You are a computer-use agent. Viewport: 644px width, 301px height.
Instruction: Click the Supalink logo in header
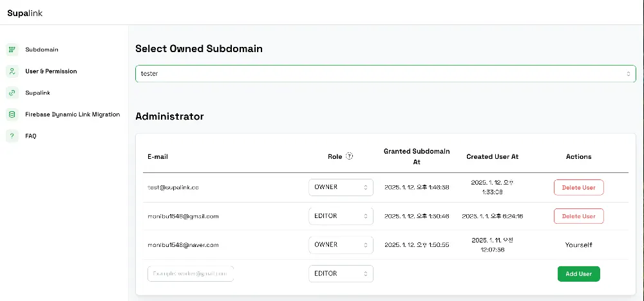[x=25, y=13]
